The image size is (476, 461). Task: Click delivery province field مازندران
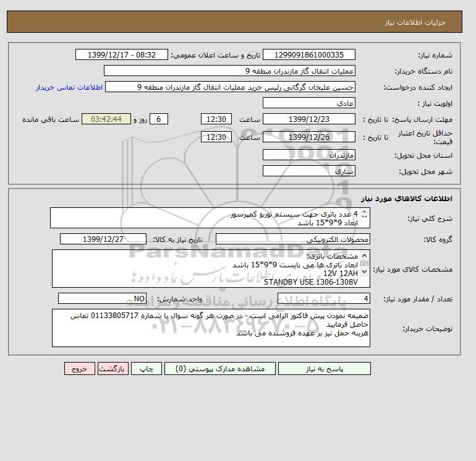(308, 155)
